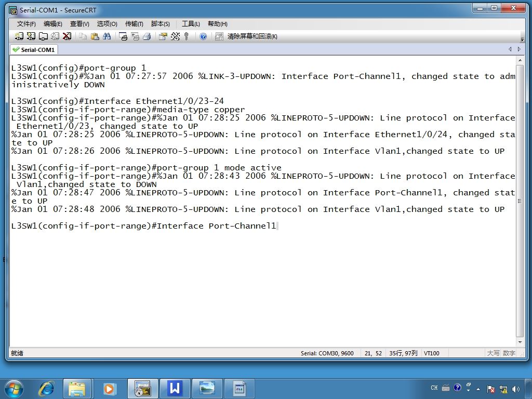Click the Copy toolbar icon

(83, 36)
